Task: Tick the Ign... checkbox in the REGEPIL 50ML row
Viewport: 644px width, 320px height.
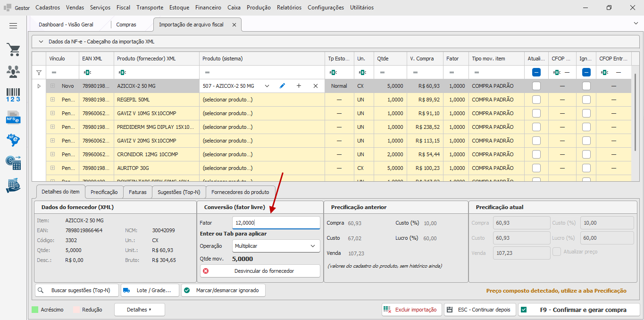Action: click(x=586, y=100)
